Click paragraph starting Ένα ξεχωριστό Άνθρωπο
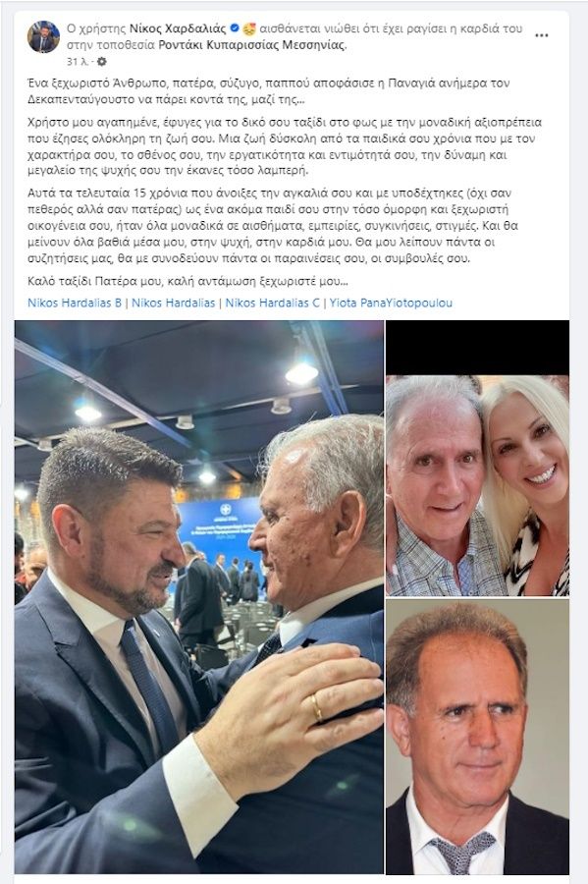The width and height of the screenshot is (588, 884). (269, 91)
